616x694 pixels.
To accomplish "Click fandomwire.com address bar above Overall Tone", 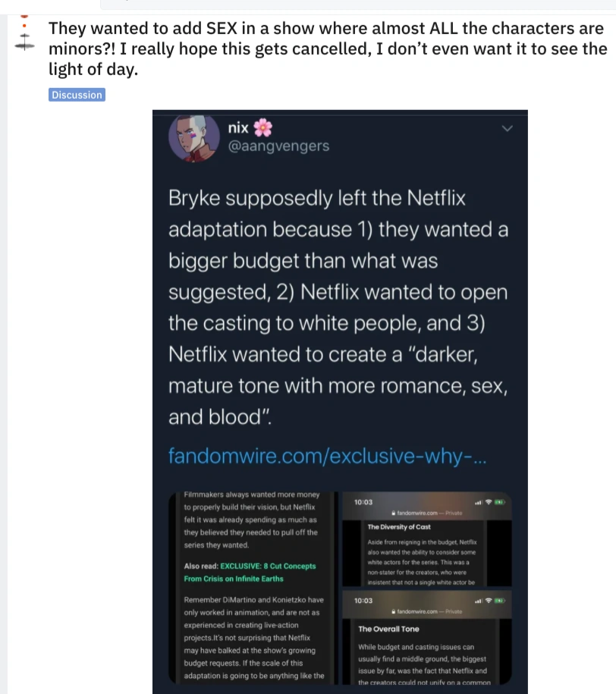I will point(429,611).
